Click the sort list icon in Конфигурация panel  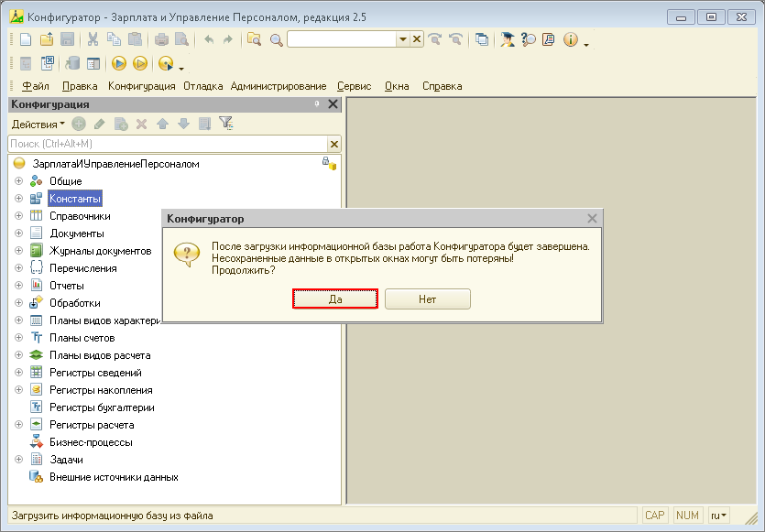tap(205, 124)
